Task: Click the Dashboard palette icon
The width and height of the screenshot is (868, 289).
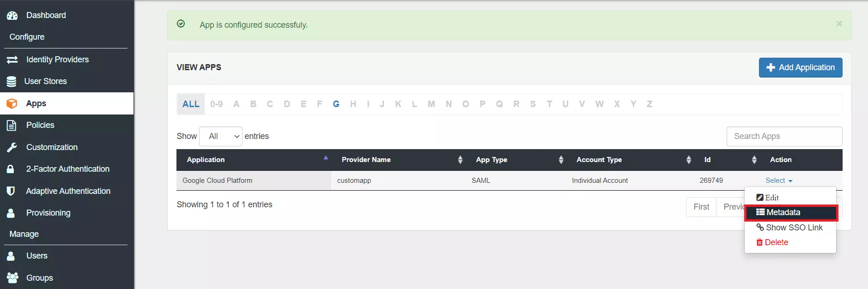Action: pyautogui.click(x=12, y=15)
